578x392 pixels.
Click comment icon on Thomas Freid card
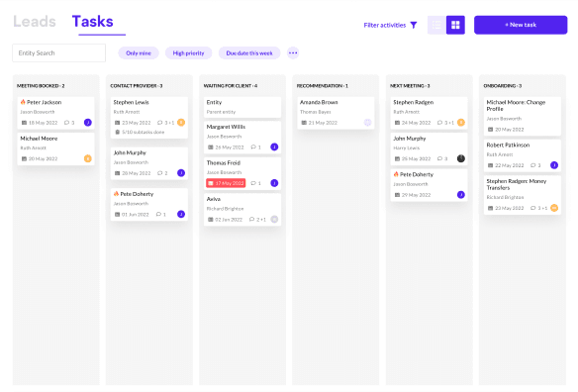(253, 183)
